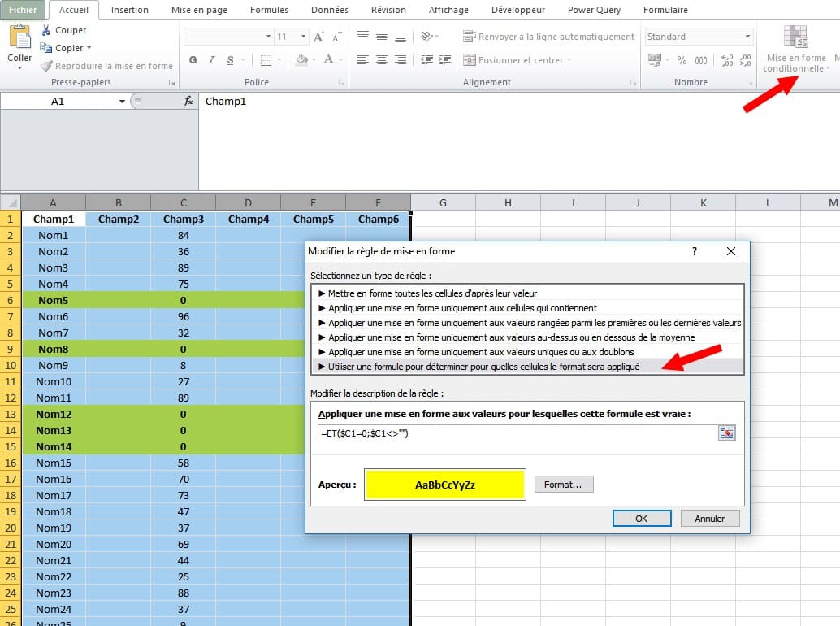Toggle Renvoyer à la ligne automatiquement

coord(548,37)
